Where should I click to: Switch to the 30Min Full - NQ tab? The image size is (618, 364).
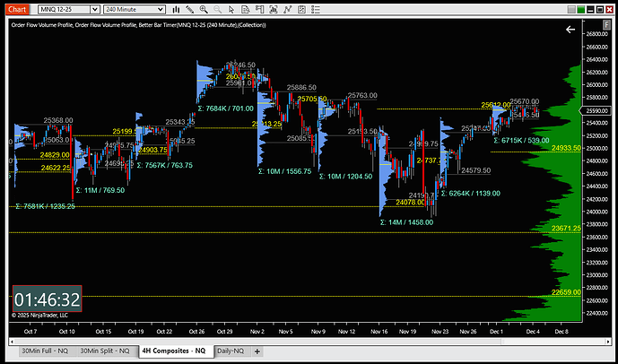point(44,351)
